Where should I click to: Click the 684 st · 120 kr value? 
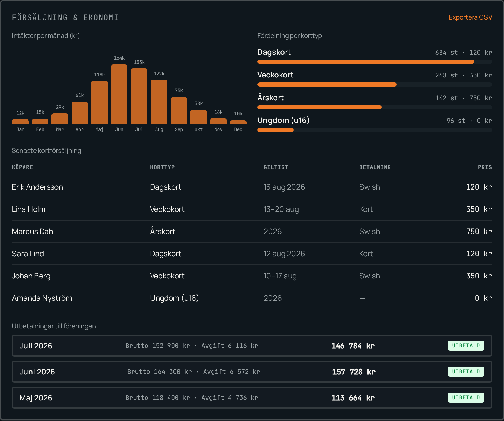click(464, 53)
